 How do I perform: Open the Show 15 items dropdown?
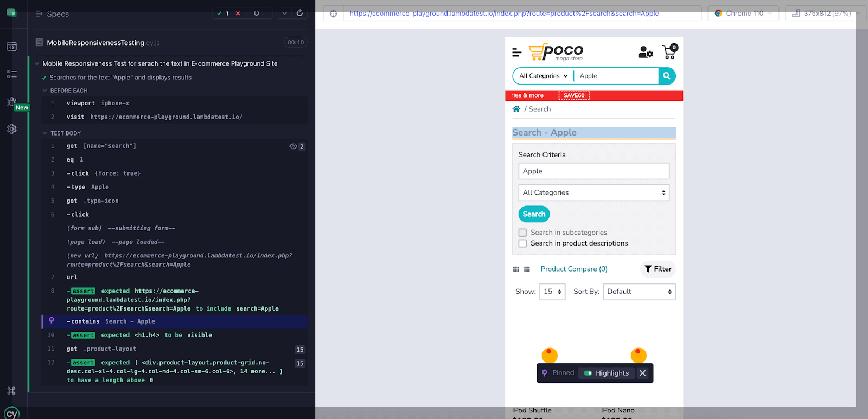[552, 292]
